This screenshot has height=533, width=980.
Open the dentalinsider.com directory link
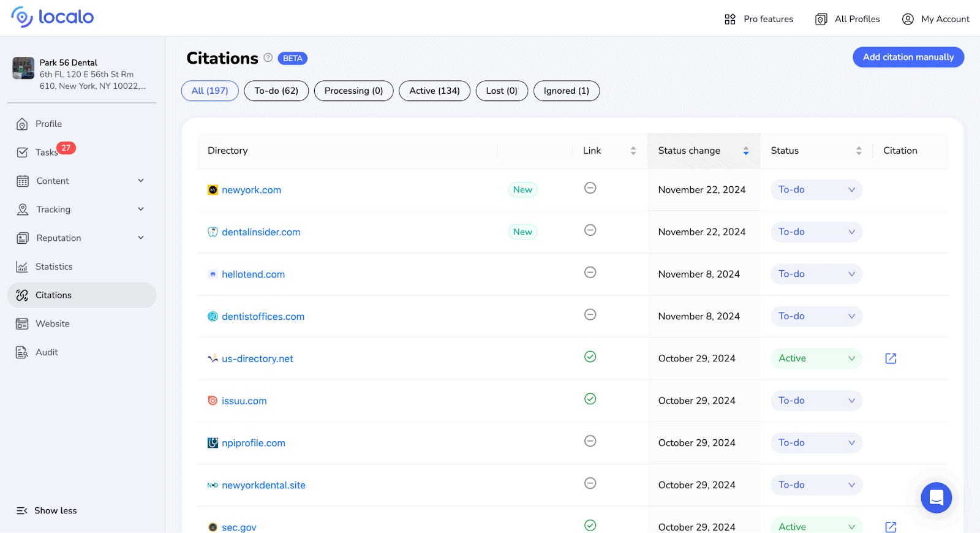[261, 232]
